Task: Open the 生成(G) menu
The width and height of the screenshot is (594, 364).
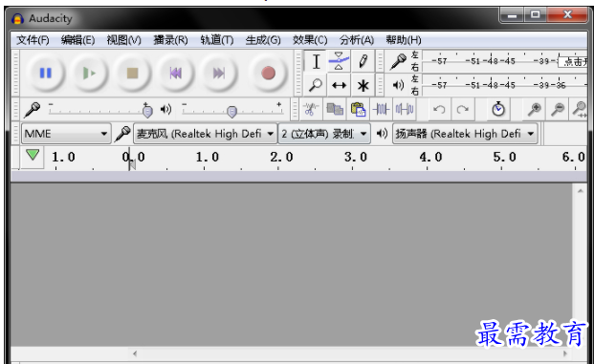Action: pos(263,40)
